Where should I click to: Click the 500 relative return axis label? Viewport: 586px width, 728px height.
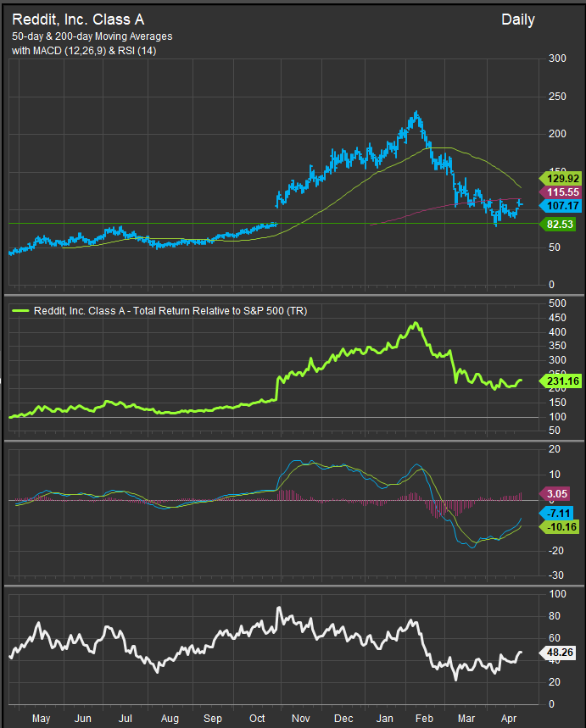pyautogui.click(x=557, y=303)
